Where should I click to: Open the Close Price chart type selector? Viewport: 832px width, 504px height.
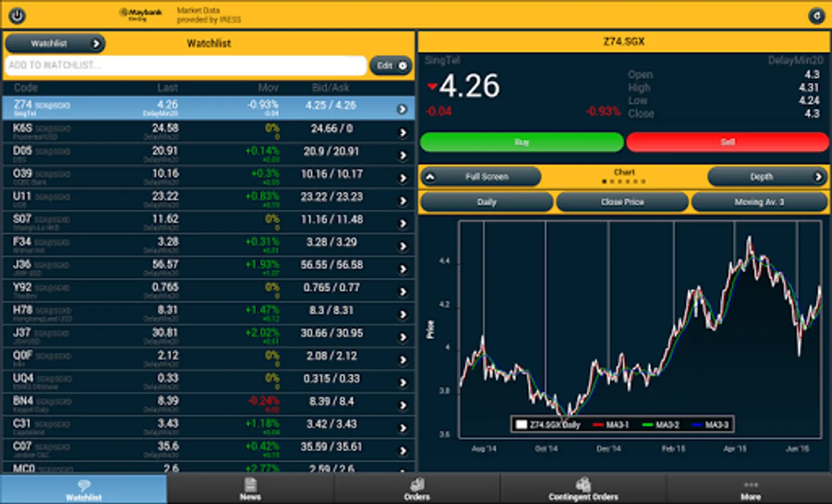pos(622,202)
